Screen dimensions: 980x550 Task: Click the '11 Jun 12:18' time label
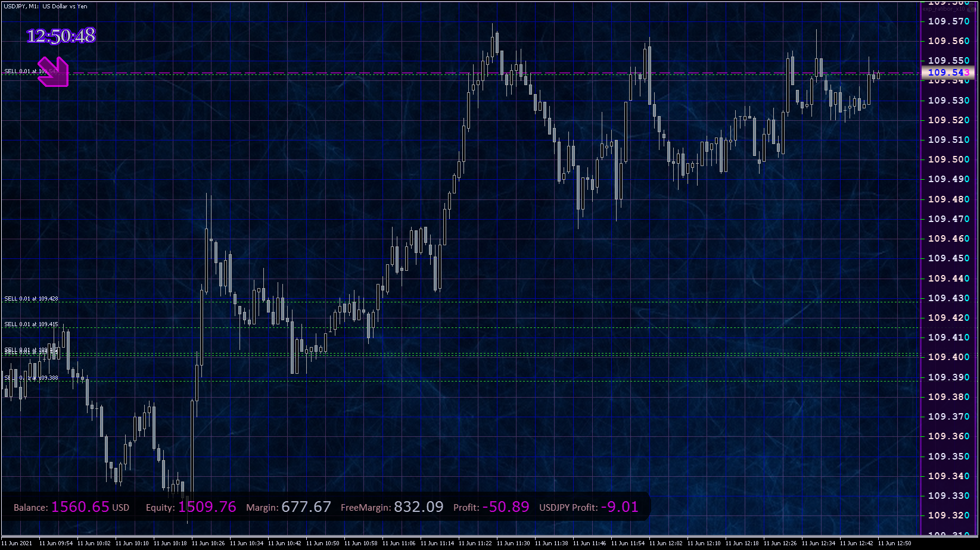(x=742, y=543)
